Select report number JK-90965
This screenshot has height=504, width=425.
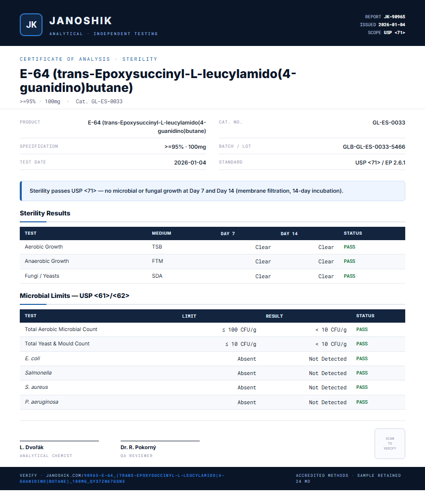[394, 17]
